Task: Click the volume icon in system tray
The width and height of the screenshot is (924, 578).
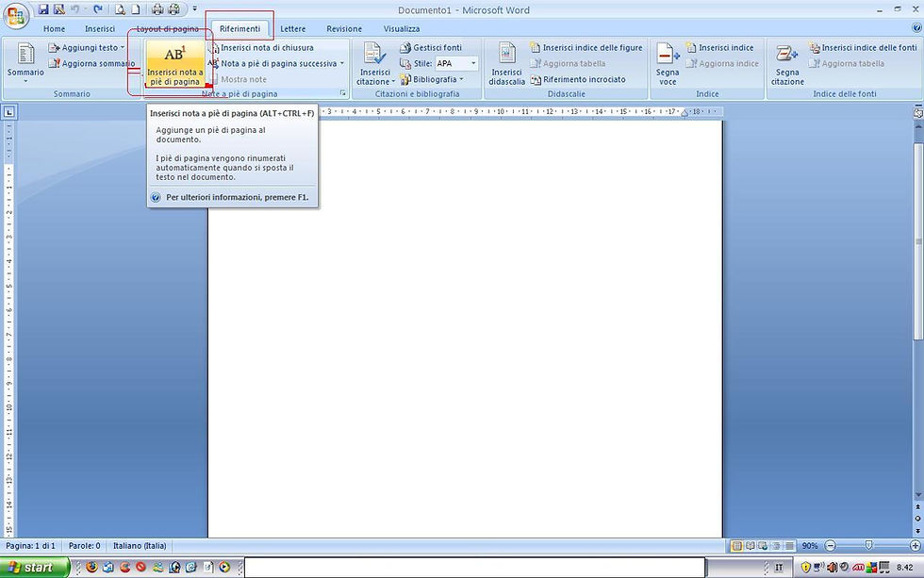Action: pos(832,568)
